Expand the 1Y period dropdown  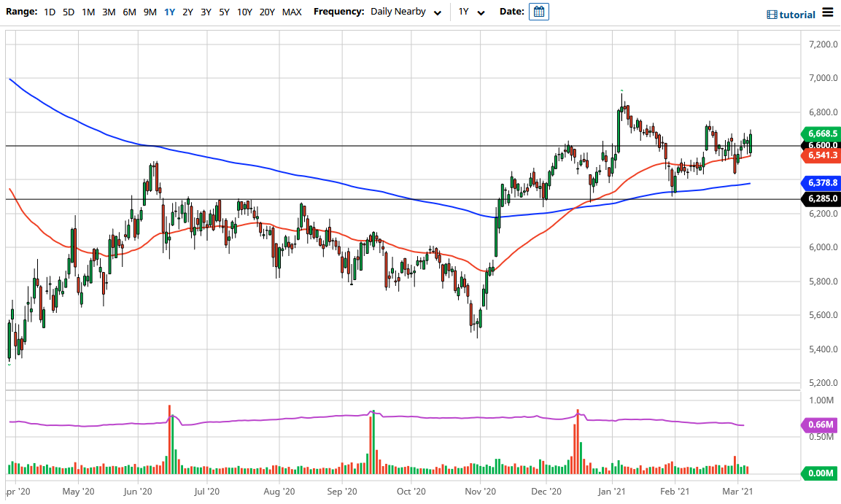pos(471,12)
